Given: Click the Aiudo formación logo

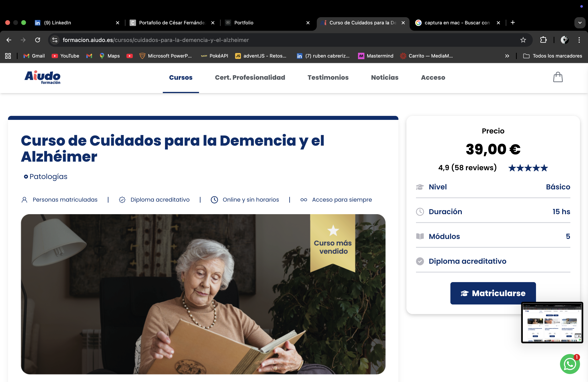Looking at the screenshot, I should (42, 78).
